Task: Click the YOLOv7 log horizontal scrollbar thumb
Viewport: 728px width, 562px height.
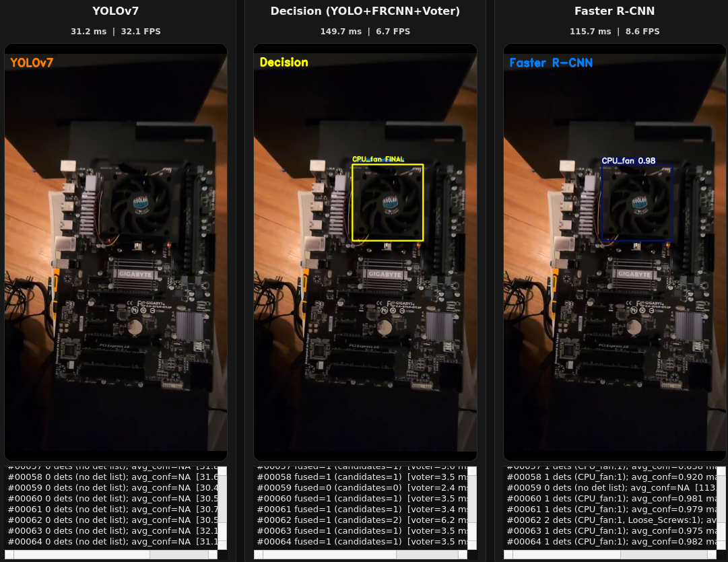Action: (x=178, y=555)
